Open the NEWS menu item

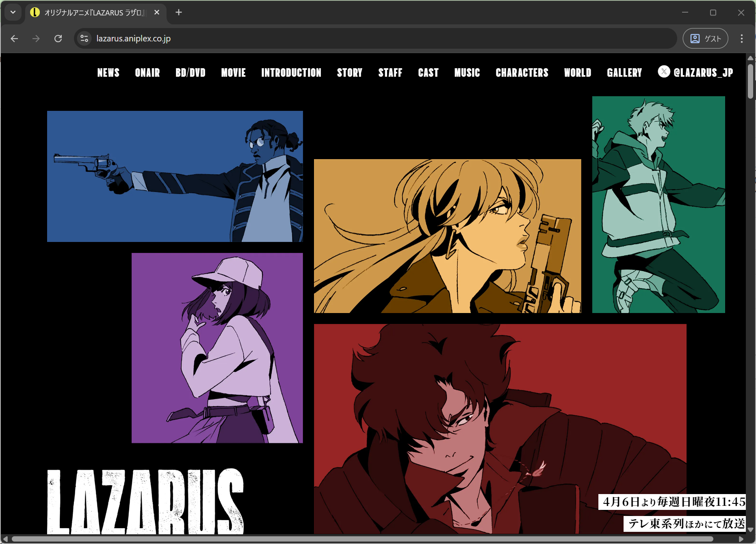[108, 73]
